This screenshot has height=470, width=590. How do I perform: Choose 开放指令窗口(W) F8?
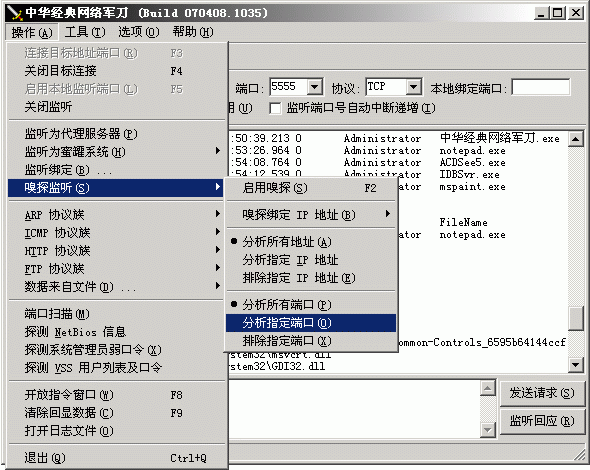(x=116, y=395)
